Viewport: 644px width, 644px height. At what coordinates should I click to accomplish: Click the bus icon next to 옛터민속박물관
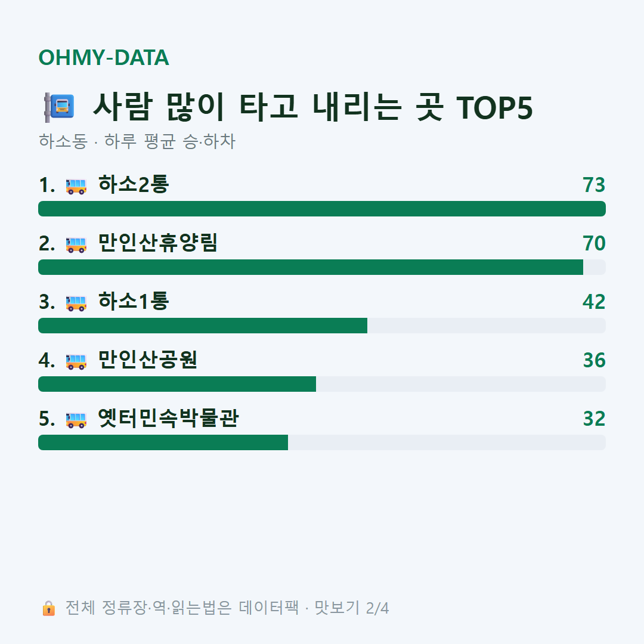point(76,419)
